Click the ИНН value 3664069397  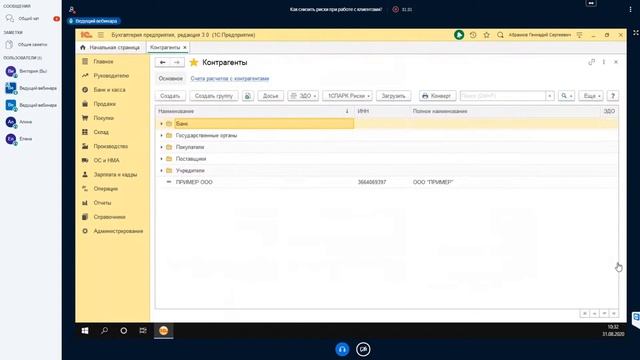pos(372,182)
